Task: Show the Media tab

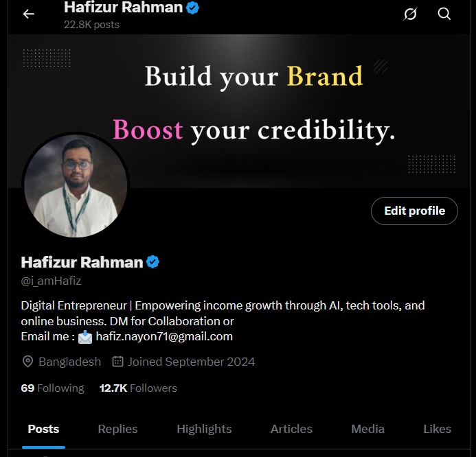Action: pos(367,429)
